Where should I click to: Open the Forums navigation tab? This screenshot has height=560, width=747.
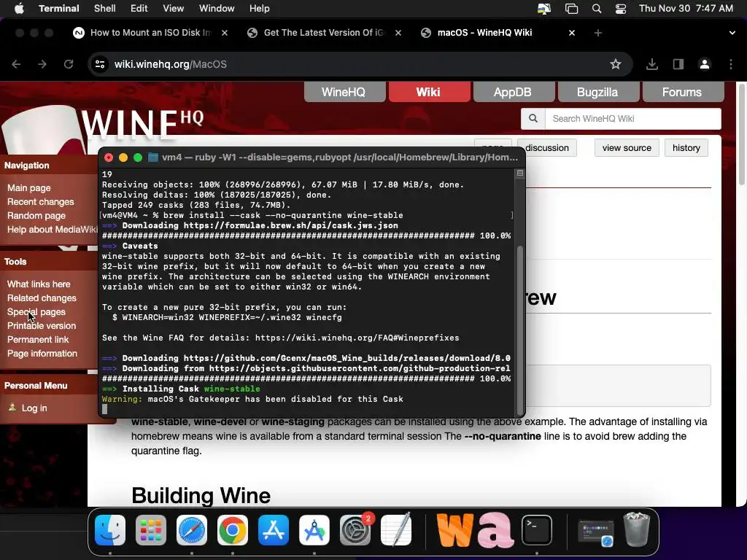coord(682,92)
